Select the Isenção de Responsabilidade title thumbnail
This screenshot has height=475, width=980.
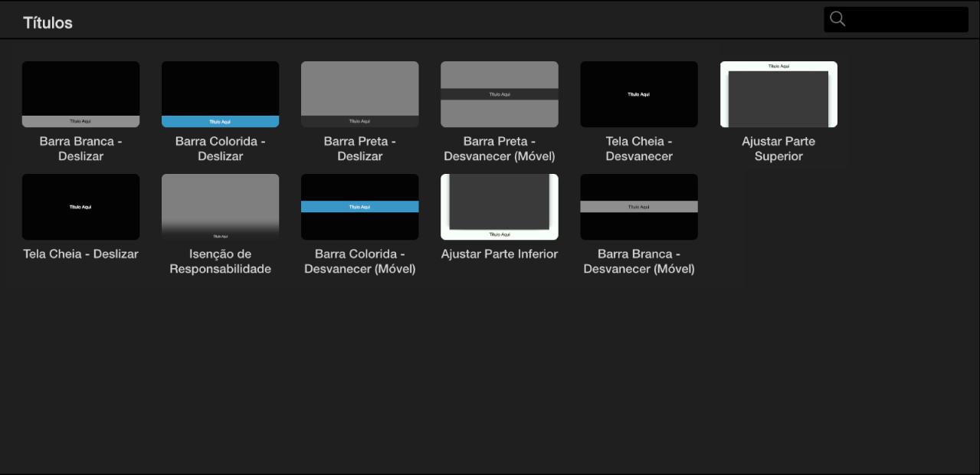[x=220, y=207]
